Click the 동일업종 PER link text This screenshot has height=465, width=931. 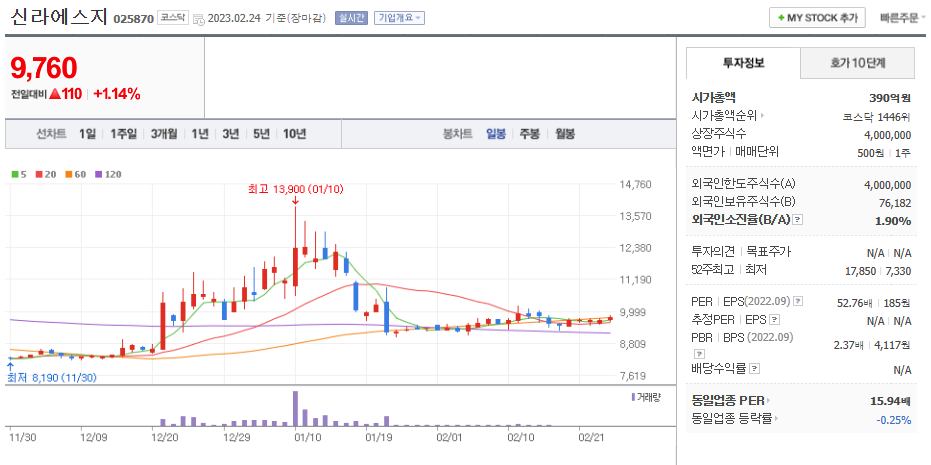(x=727, y=401)
